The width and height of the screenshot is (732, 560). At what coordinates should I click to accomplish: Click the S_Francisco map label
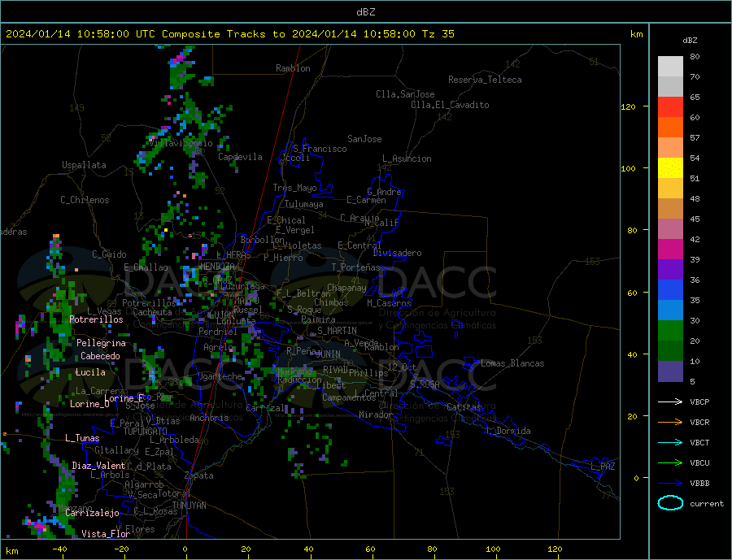point(320,149)
